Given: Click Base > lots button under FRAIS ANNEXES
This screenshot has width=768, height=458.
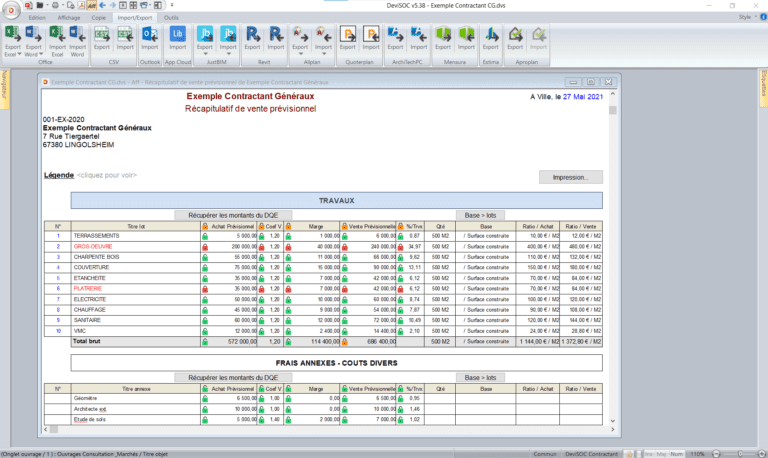Looking at the screenshot, I should pos(480,378).
